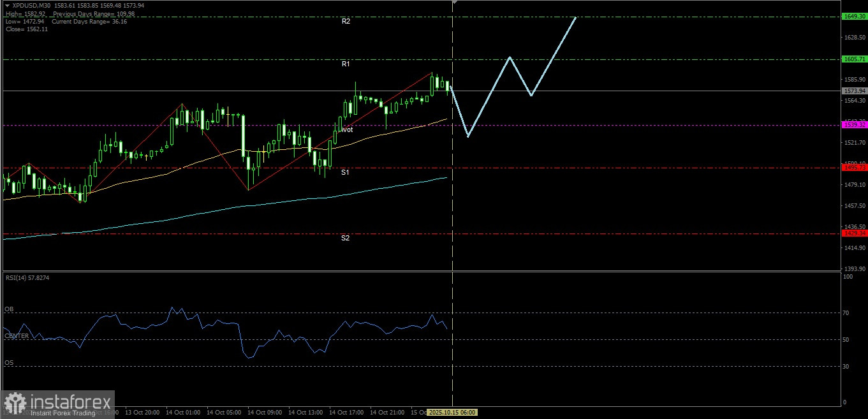Click the 2025.10.15 06:00 date marker
The height and width of the screenshot is (419, 868).
click(x=452, y=413)
